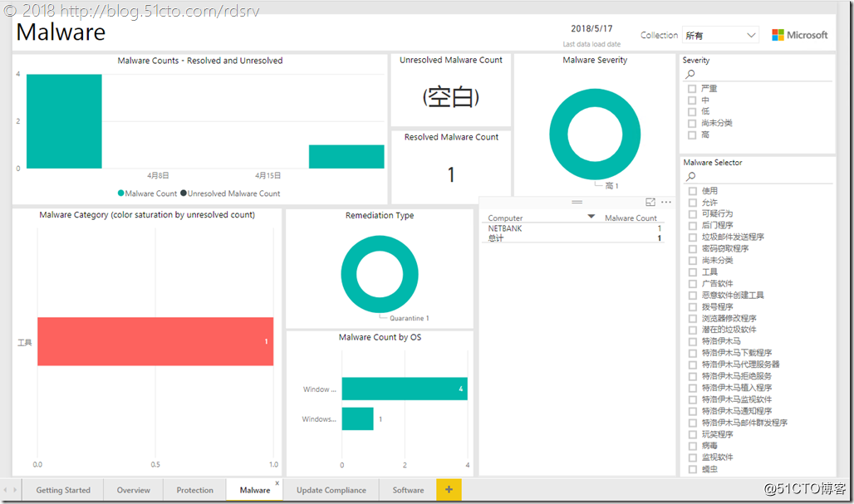Select the red 工具 category bar
The height and width of the screenshot is (504, 854).
[x=155, y=341]
